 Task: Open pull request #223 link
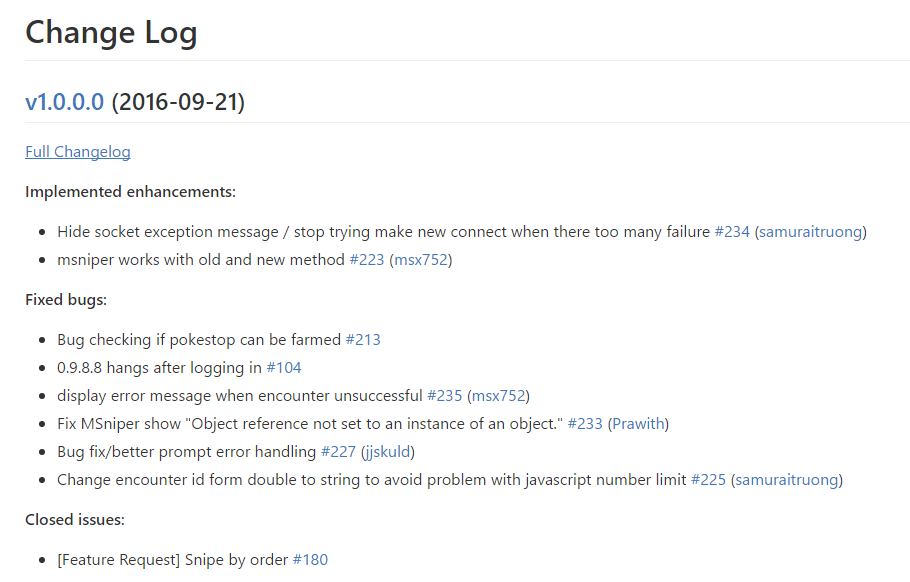pos(367,259)
